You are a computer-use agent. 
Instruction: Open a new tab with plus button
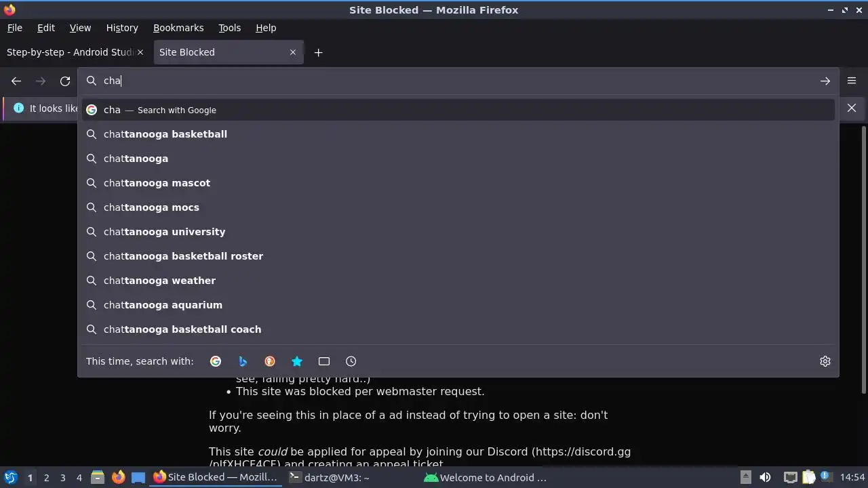coord(318,52)
